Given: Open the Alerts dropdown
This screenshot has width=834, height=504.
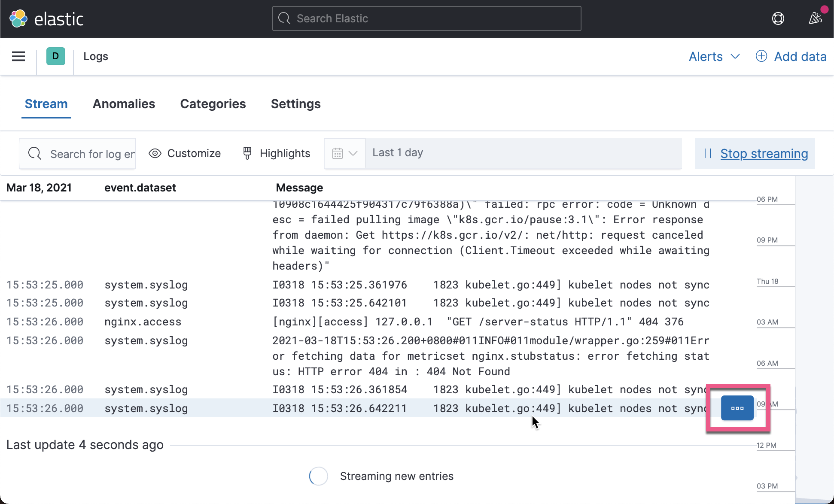Looking at the screenshot, I should (714, 56).
